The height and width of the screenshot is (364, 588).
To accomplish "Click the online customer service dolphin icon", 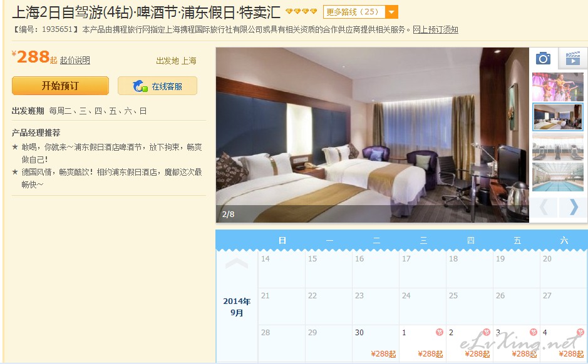I will (140, 86).
